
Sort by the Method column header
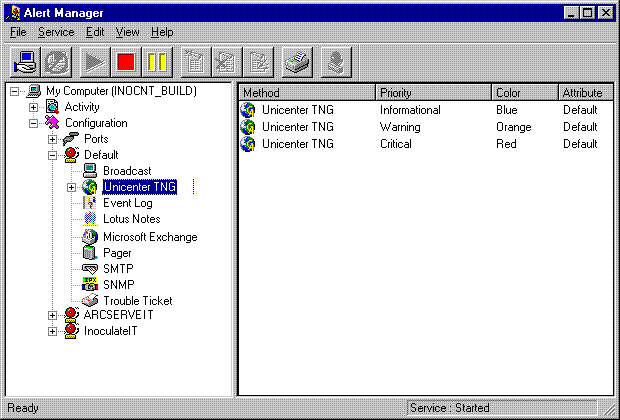tap(307, 93)
